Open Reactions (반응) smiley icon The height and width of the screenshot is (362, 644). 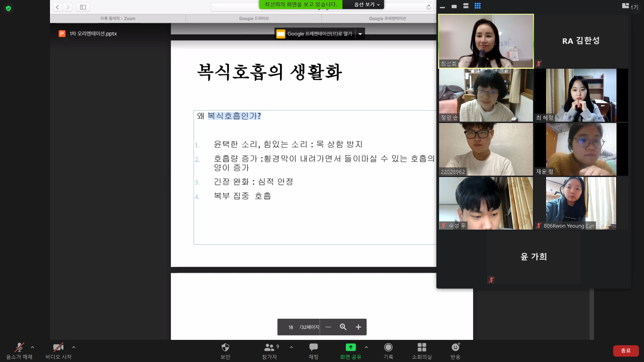coord(455,348)
